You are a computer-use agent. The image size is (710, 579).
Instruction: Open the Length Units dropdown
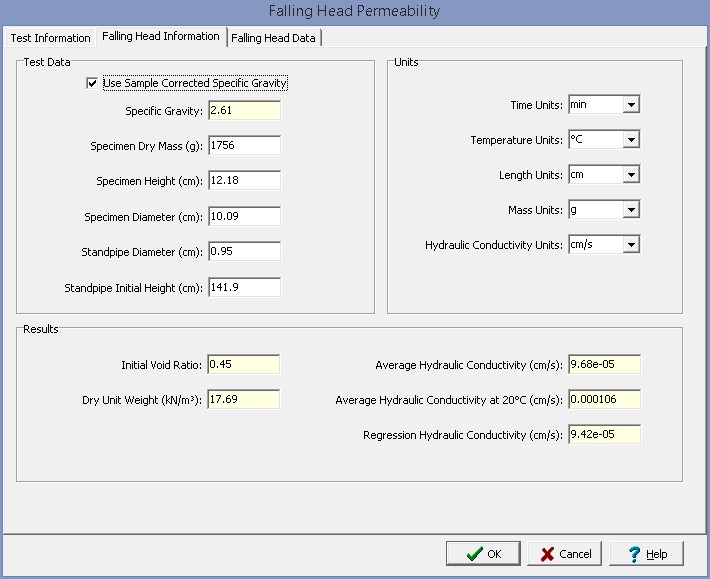630,175
